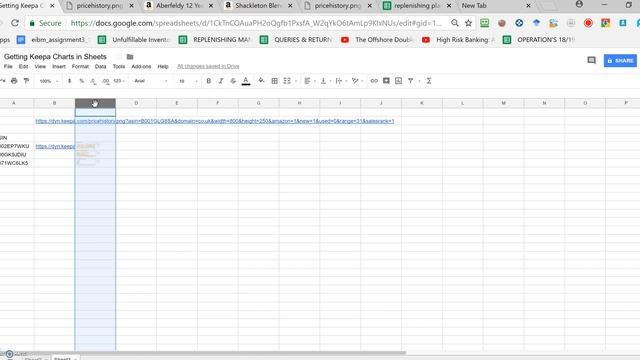Format as percent with % icon
The height and width of the screenshot is (360, 640).
(x=82, y=81)
